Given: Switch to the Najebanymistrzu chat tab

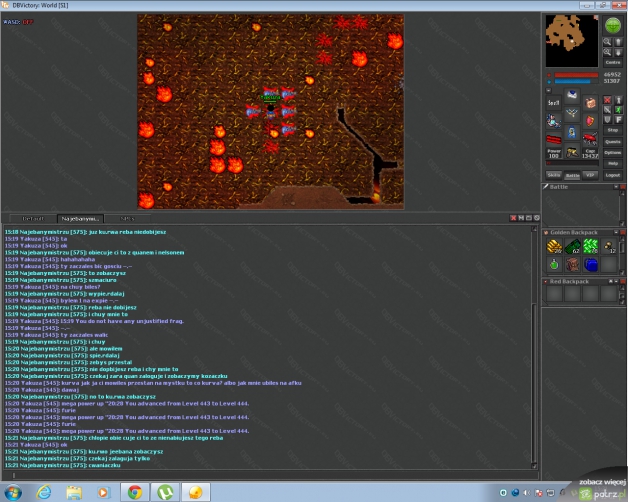Looking at the screenshot, I should click(80, 217).
